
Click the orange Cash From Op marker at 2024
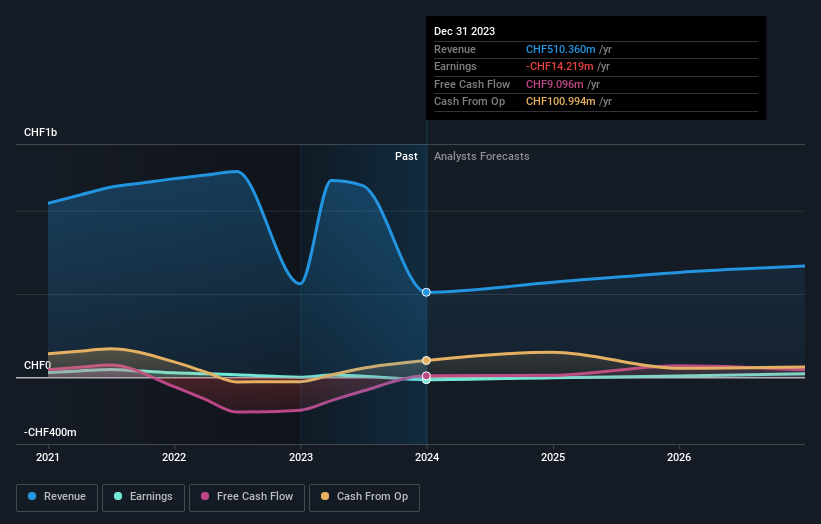pyautogui.click(x=426, y=360)
